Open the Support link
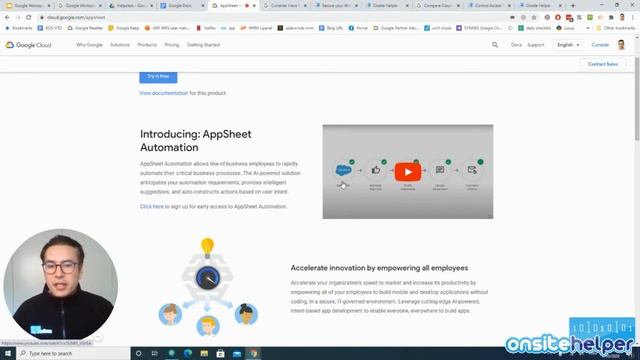The height and width of the screenshot is (360, 640). [x=536, y=45]
